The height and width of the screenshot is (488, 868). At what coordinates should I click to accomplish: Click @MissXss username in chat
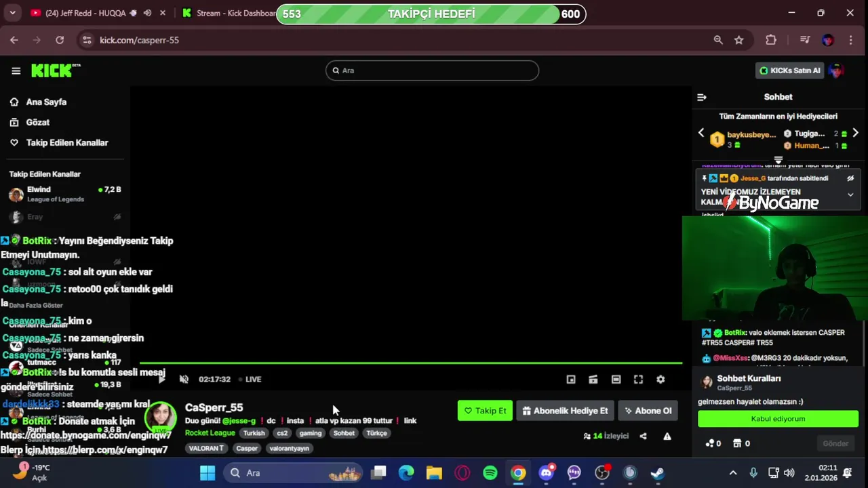tap(730, 358)
